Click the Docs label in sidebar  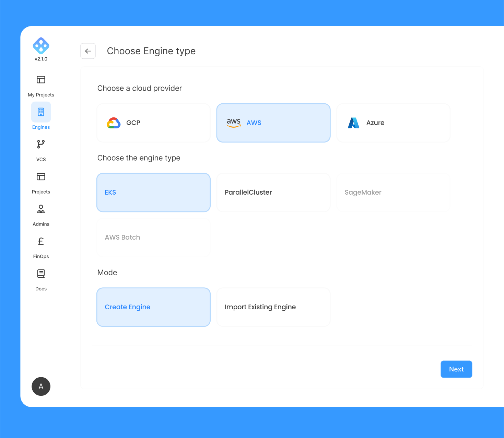pyautogui.click(x=41, y=289)
